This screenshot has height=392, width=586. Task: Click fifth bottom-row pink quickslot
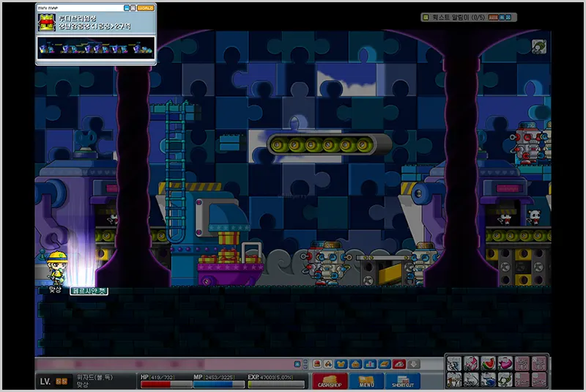click(522, 380)
